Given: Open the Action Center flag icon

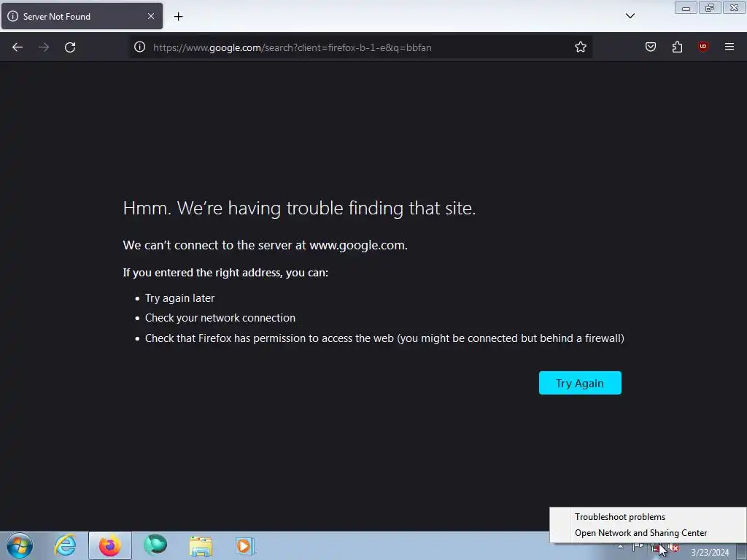Looking at the screenshot, I should [x=638, y=548].
